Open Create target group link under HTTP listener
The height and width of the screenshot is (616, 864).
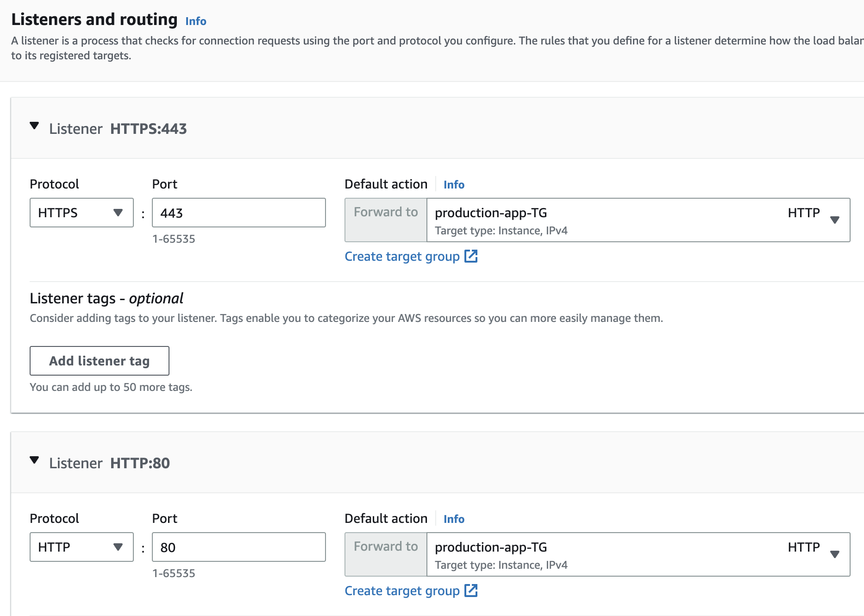(402, 591)
